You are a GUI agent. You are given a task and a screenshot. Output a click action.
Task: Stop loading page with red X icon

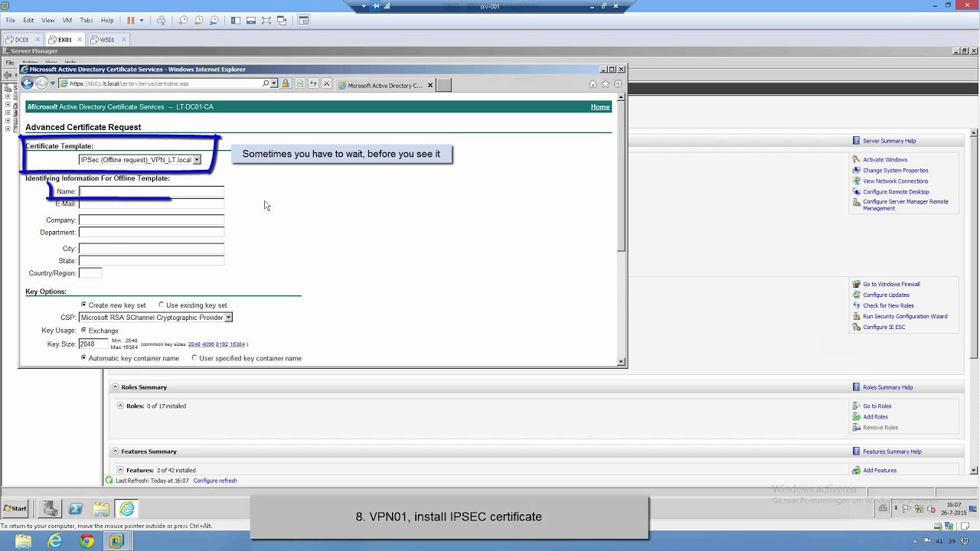tap(326, 83)
